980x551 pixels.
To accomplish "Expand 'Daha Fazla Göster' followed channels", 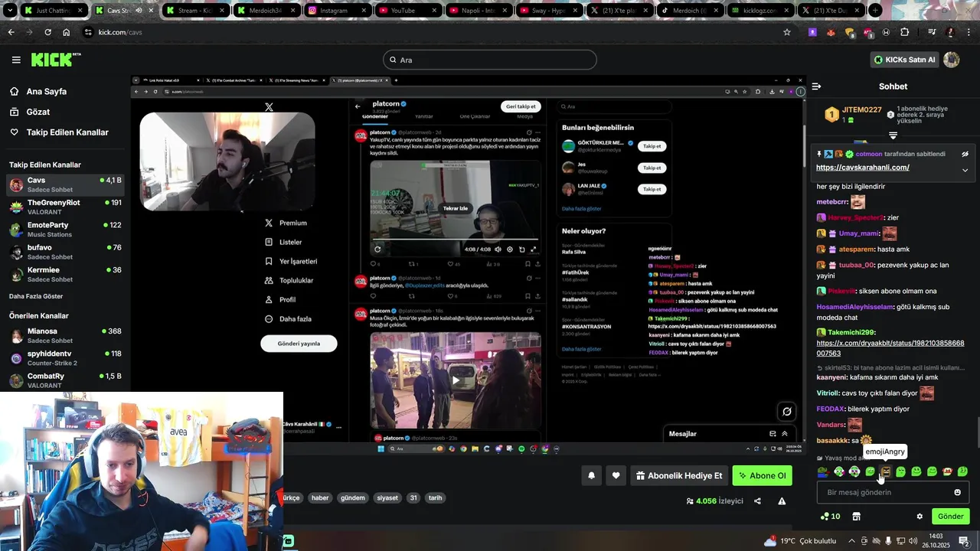I will [x=36, y=296].
